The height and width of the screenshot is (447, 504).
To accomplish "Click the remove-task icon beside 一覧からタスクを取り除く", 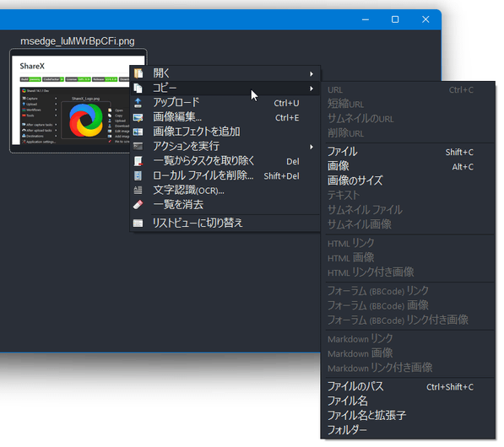I will tap(138, 161).
